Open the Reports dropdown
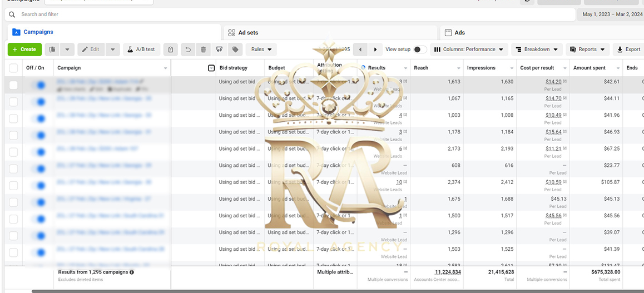The width and height of the screenshot is (644, 293). click(587, 49)
